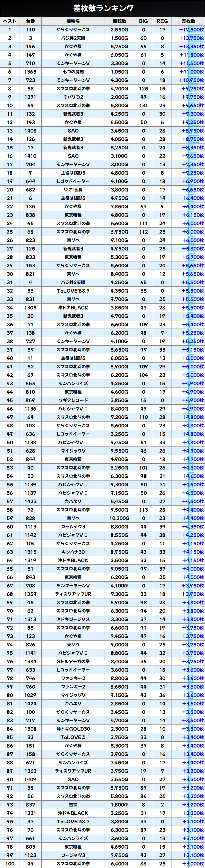Click machine number 110 in the first row
This screenshot has height=868, width=205.
30,30
